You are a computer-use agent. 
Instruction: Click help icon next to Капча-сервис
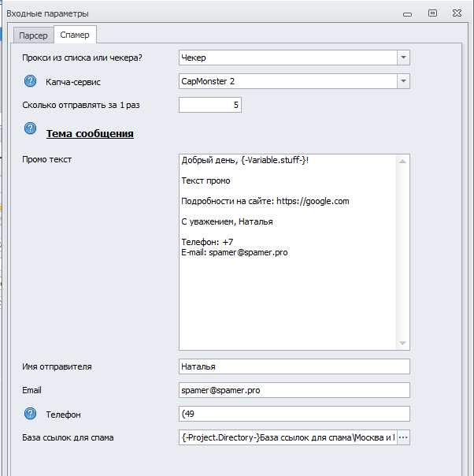click(x=31, y=81)
